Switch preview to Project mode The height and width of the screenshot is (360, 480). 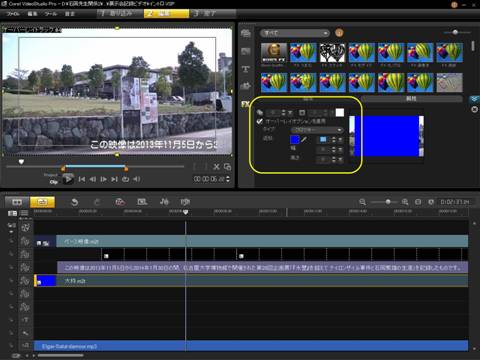[51, 175]
